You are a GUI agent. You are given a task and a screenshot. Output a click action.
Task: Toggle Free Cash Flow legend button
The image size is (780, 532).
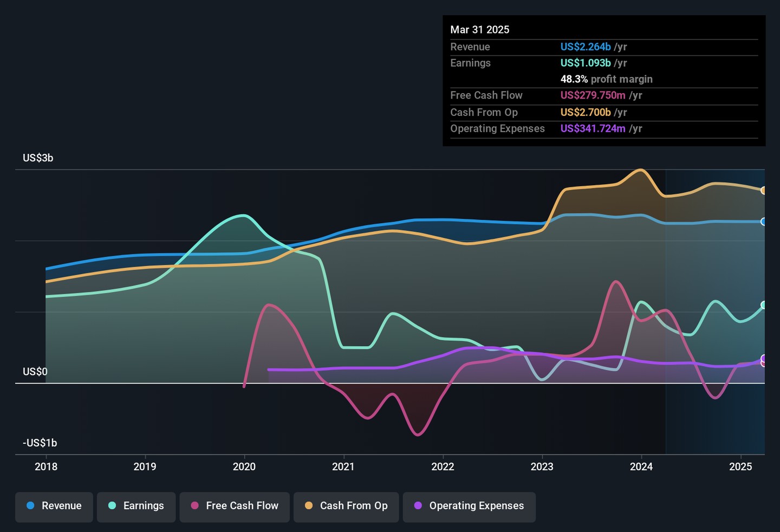(x=235, y=507)
